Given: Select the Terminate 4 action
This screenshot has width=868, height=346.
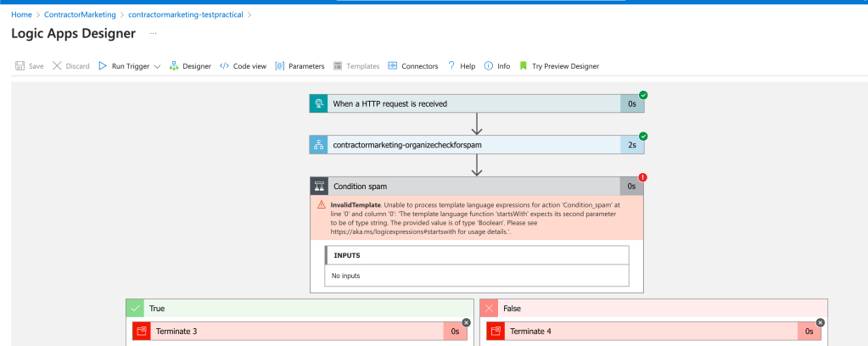Looking at the screenshot, I should tap(654, 331).
